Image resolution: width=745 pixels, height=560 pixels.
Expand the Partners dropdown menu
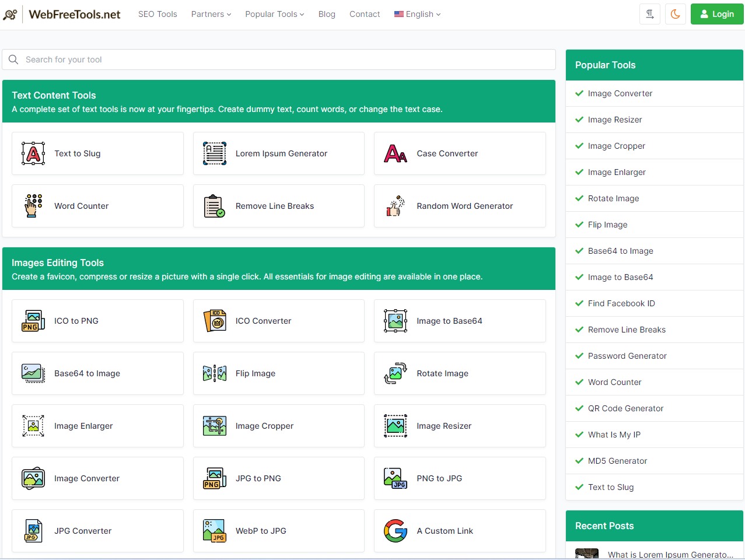pos(211,14)
